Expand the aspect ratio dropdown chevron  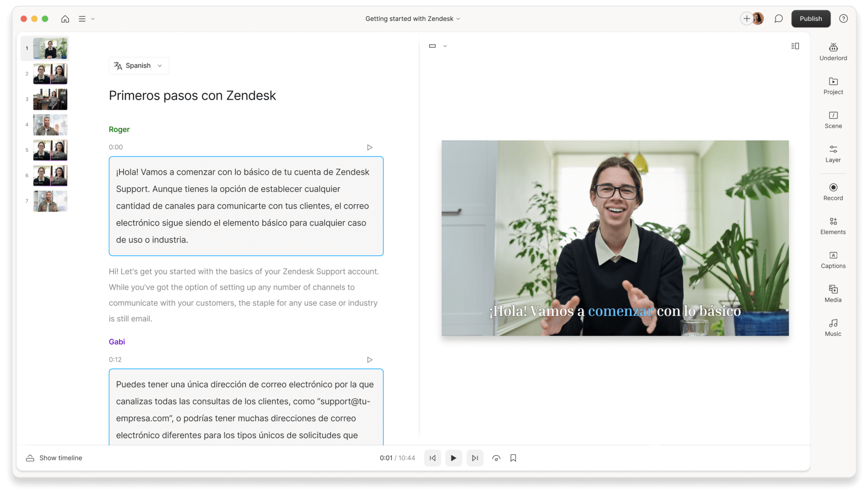coord(445,46)
